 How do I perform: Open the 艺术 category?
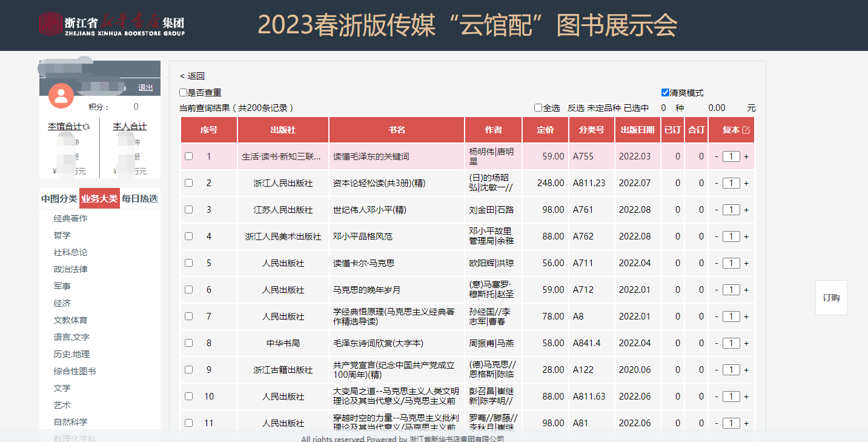(62, 405)
